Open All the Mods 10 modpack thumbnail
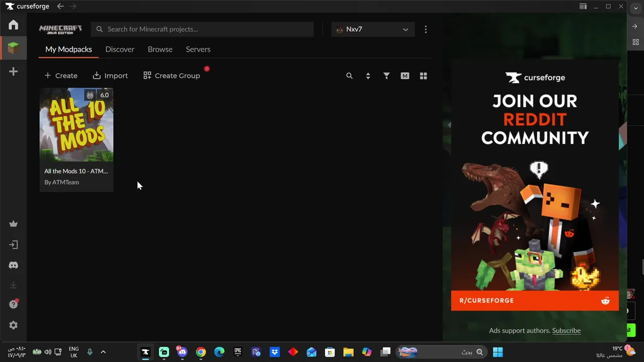Viewport: 644px width, 362px height. pos(76,125)
